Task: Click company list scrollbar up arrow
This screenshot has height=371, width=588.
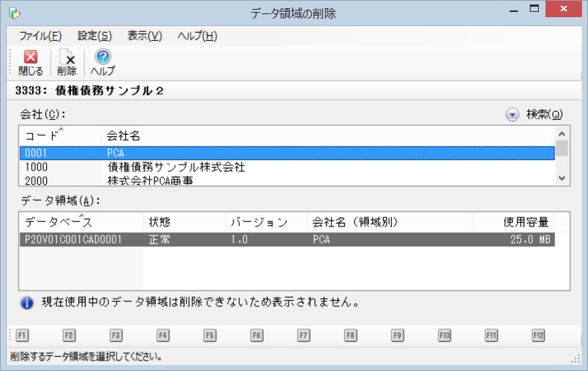Action: click(x=562, y=134)
